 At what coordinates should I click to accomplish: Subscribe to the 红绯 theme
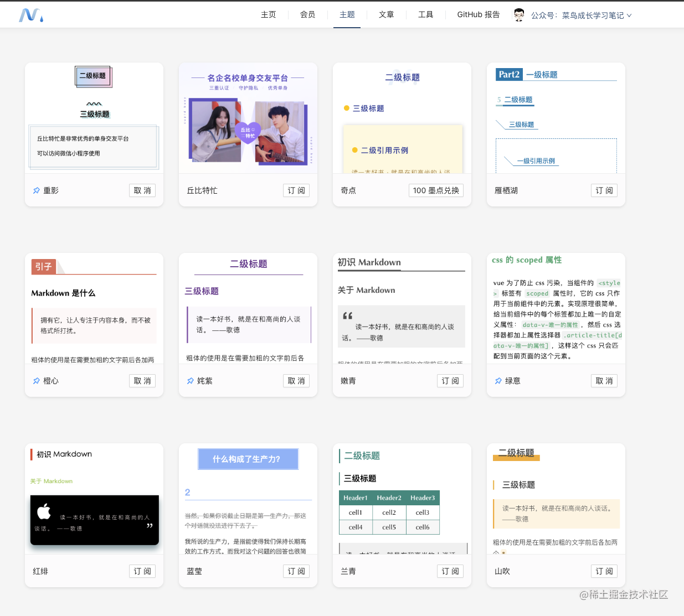142,571
